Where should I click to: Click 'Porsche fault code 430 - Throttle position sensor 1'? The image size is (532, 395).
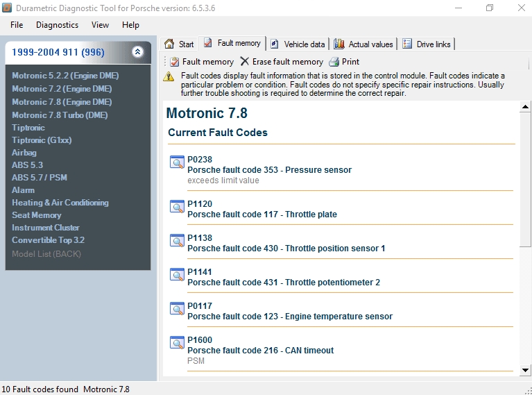(x=286, y=249)
